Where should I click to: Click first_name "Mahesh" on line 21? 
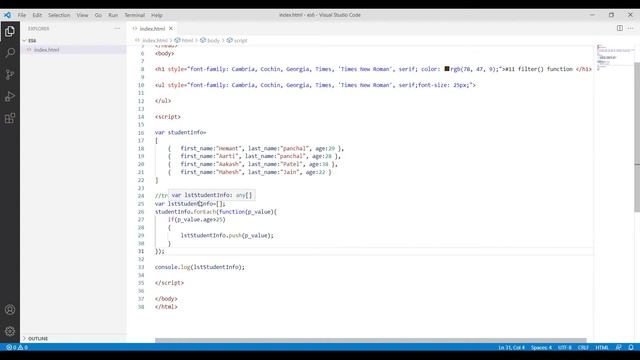tap(211, 172)
